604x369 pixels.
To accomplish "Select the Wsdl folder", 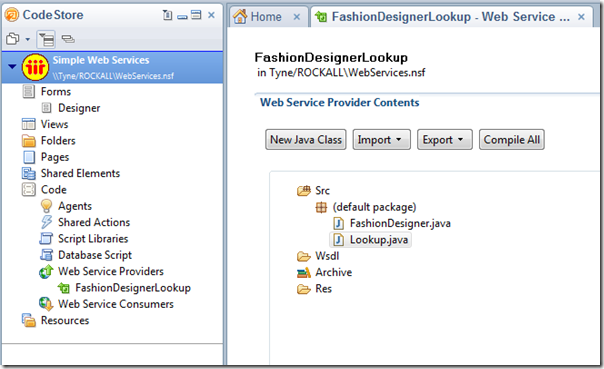I will (327, 256).
